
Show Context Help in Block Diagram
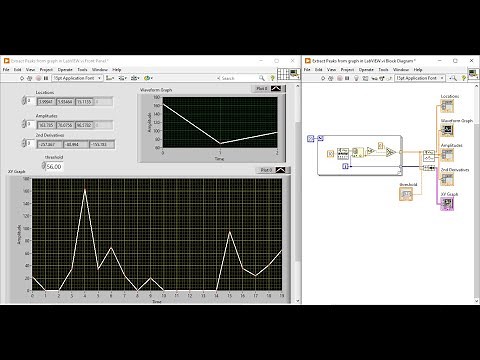click(x=463, y=78)
